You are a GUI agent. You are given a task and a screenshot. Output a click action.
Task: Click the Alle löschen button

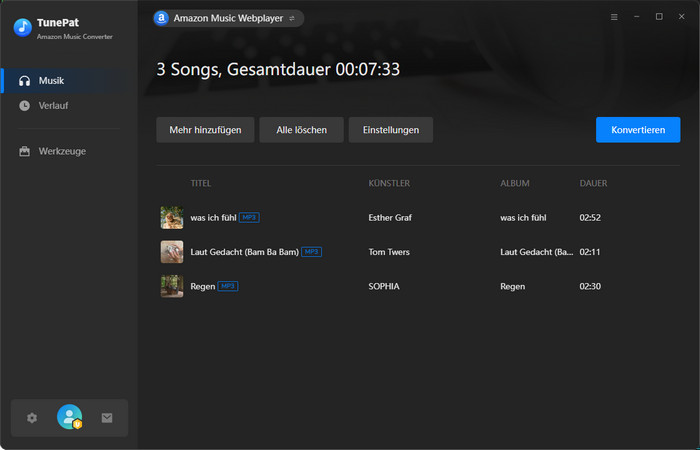(301, 130)
